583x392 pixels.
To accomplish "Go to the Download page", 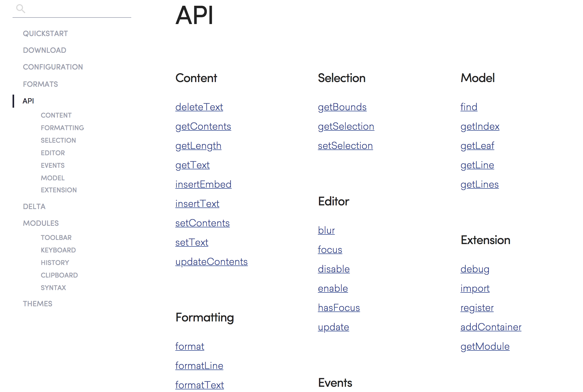I will point(44,50).
